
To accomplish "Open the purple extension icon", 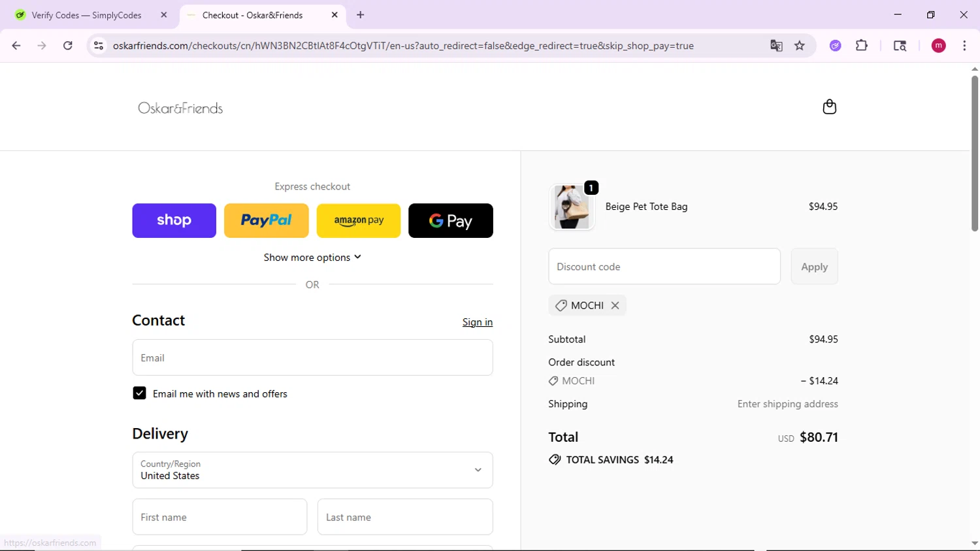I will click(835, 46).
